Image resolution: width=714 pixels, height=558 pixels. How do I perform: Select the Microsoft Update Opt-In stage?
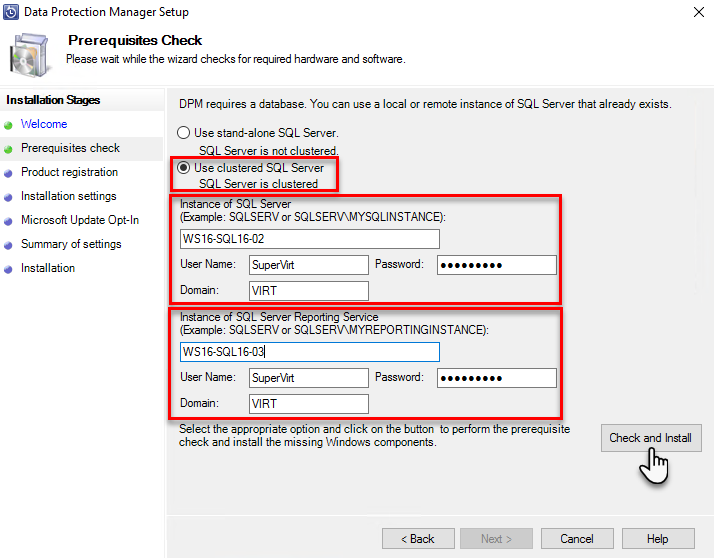point(80,220)
